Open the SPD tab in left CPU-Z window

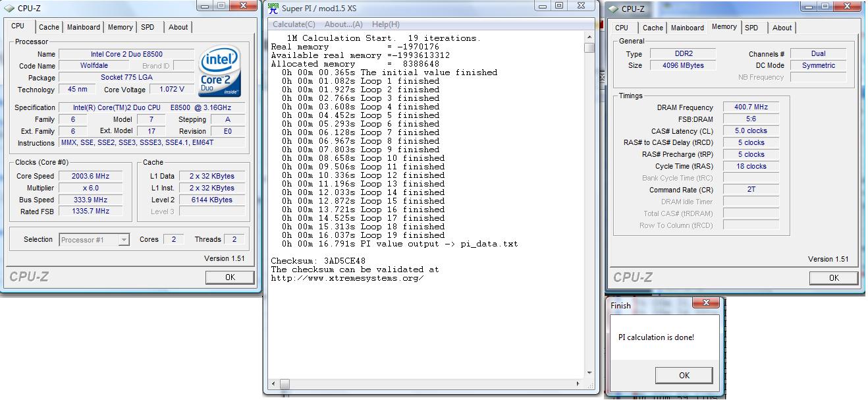click(148, 27)
